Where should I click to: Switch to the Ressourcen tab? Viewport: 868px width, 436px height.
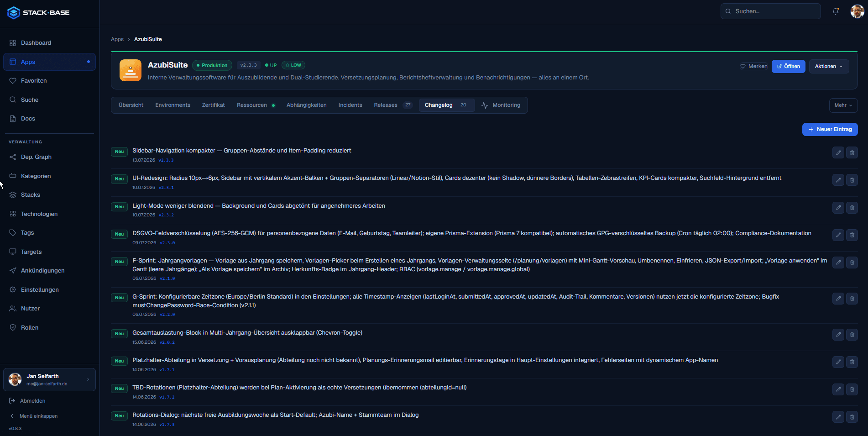tap(256, 105)
